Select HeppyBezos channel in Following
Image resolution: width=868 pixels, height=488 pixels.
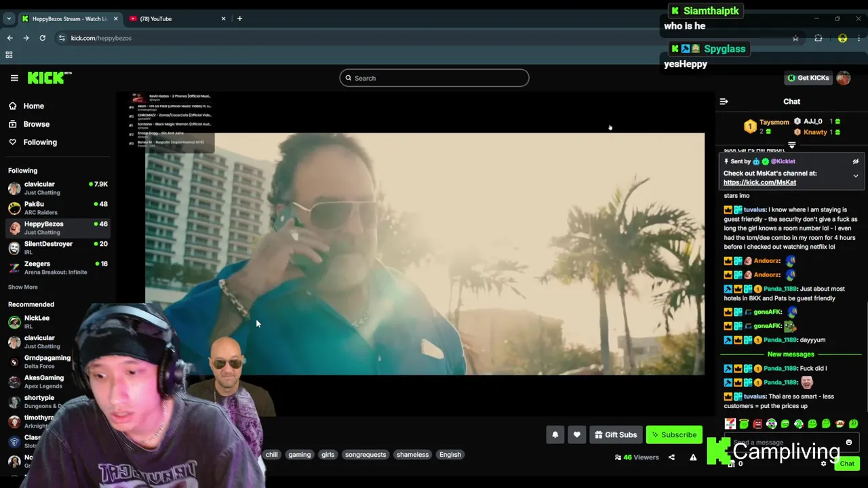pos(58,228)
